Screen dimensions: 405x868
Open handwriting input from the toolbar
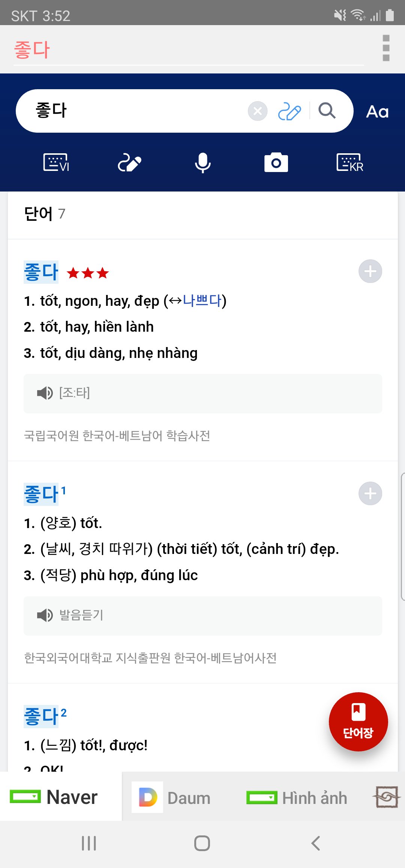point(130,163)
